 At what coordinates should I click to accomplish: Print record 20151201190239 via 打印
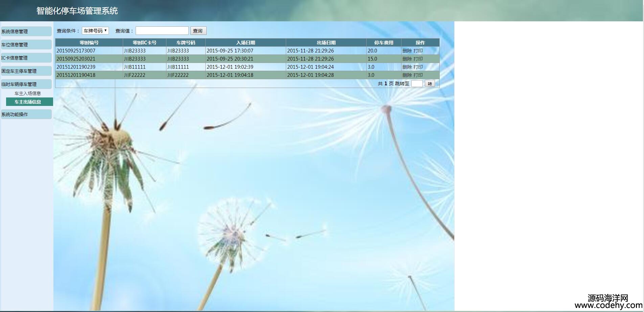tap(418, 67)
